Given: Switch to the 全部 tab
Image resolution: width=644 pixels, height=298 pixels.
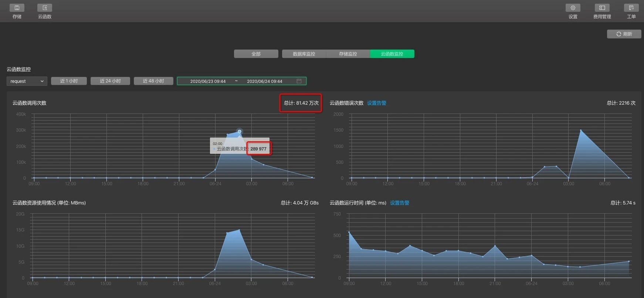Looking at the screenshot, I should [256, 54].
